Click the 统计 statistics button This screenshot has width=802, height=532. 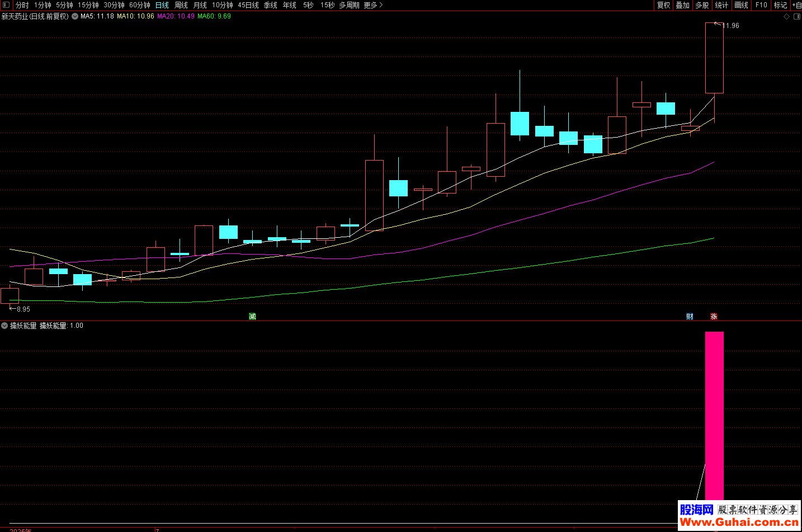[722, 5]
